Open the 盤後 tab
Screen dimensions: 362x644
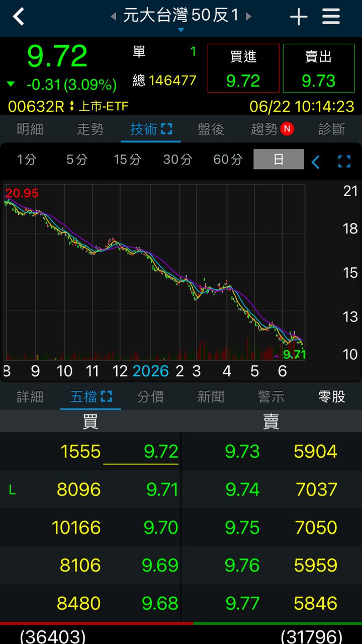point(211,129)
